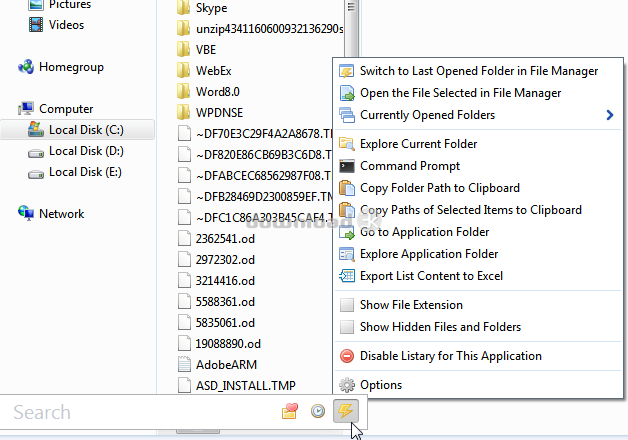Click the Options gear icon
This screenshot has height=440, width=628.
[347, 385]
